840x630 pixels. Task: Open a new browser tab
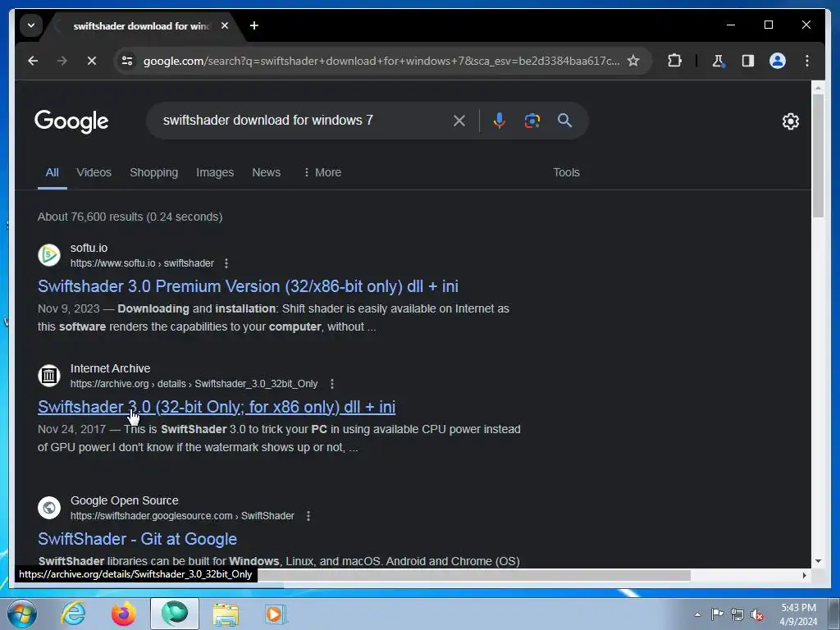[x=254, y=25]
